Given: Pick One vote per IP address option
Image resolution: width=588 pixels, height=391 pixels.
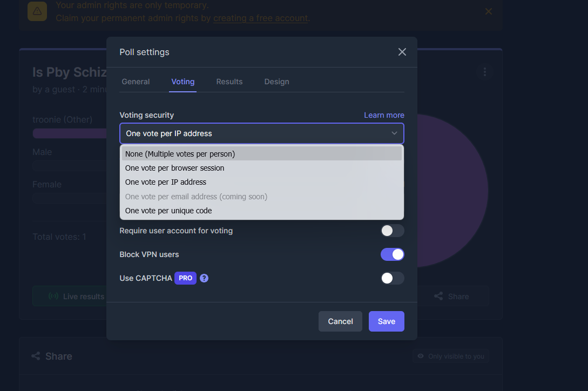Looking at the screenshot, I should click(x=262, y=182).
